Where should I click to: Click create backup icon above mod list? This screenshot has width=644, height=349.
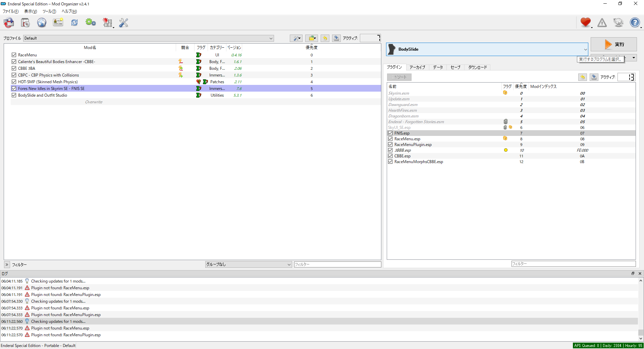pos(336,38)
